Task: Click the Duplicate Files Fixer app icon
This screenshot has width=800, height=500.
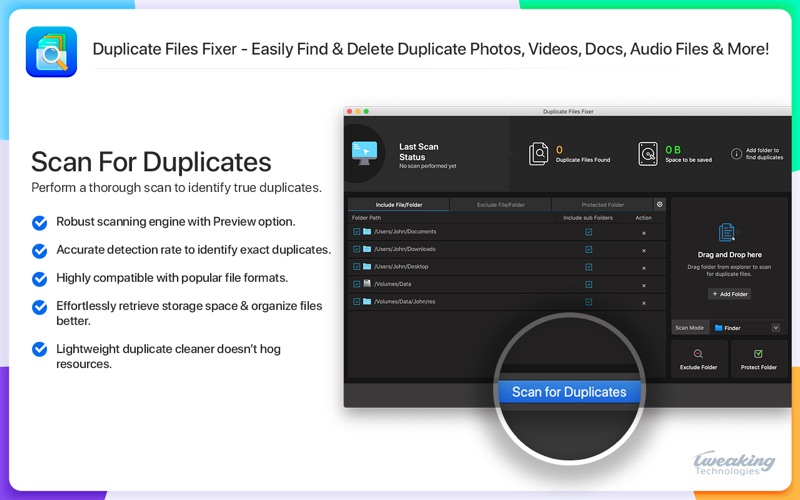Action: 52,52
